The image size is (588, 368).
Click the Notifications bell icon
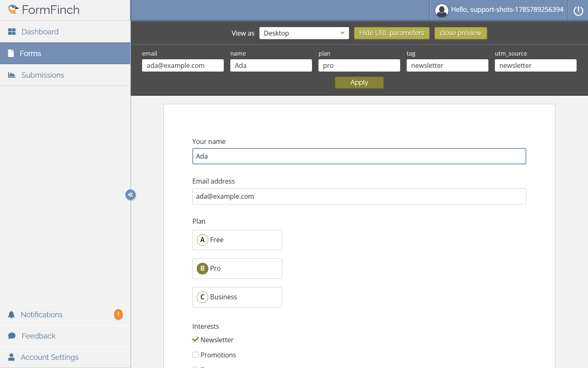pyautogui.click(x=11, y=314)
